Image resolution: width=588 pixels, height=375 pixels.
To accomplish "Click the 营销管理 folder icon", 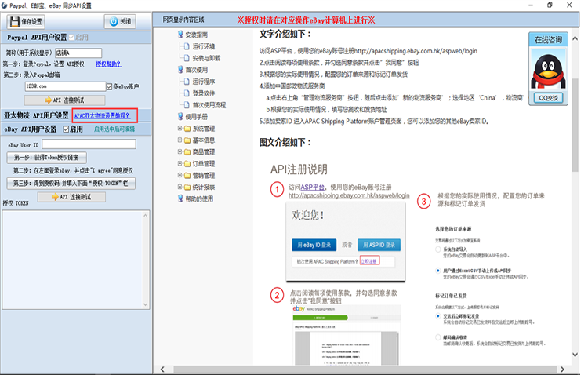I will [187, 175].
